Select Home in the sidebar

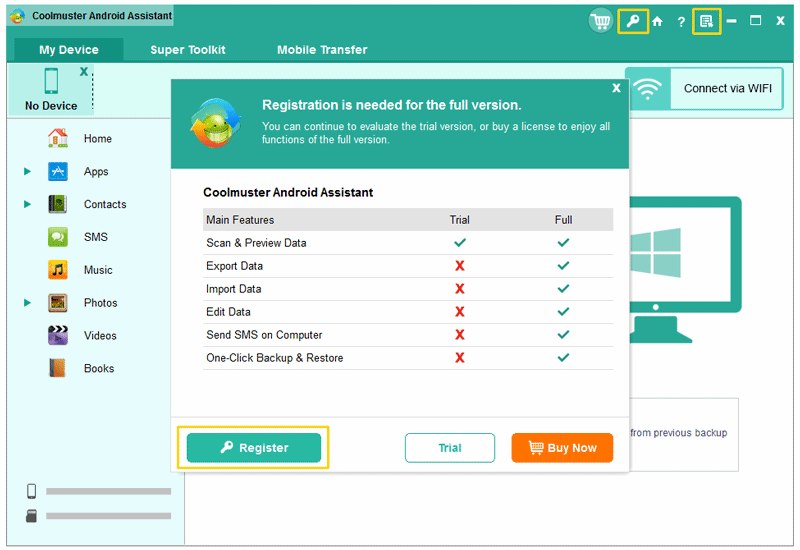tap(98, 139)
